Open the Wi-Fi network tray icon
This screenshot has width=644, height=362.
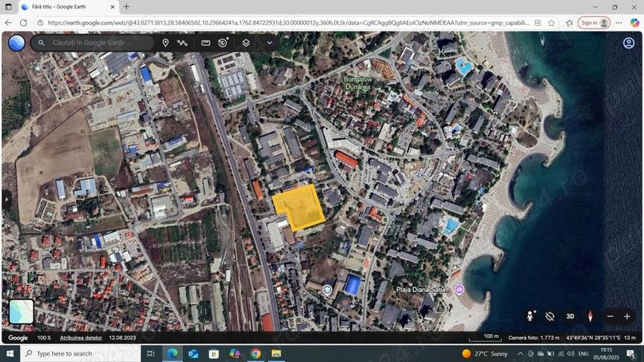tap(560, 353)
